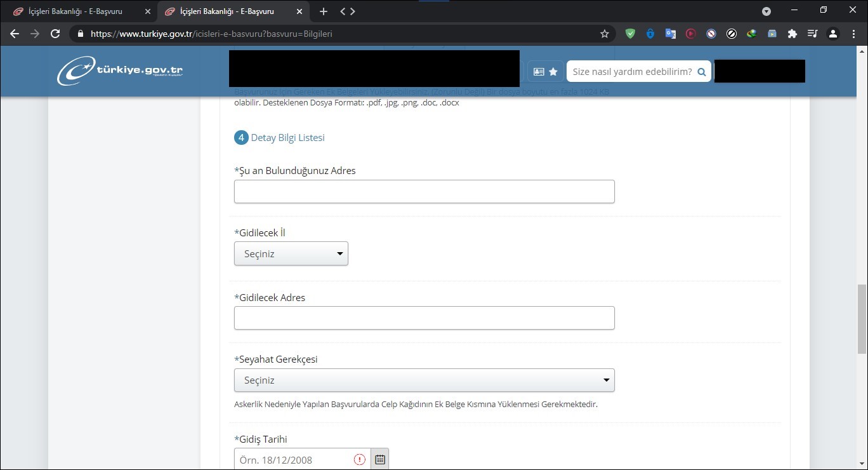Click the search magnifier icon in the header
868x470 pixels.
(x=701, y=72)
